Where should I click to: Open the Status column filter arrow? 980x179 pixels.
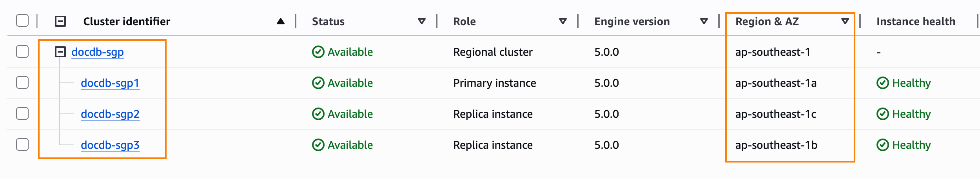pyautogui.click(x=422, y=21)
